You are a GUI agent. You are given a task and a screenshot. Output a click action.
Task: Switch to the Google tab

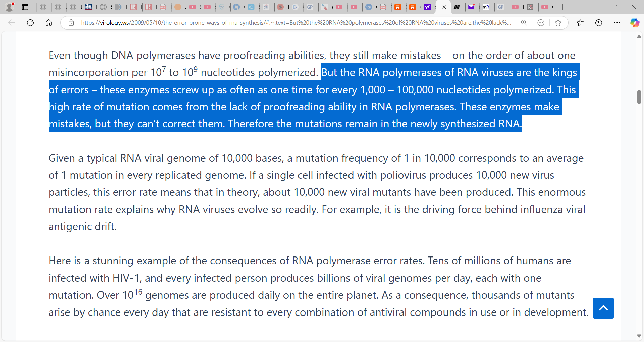point(295,7)
